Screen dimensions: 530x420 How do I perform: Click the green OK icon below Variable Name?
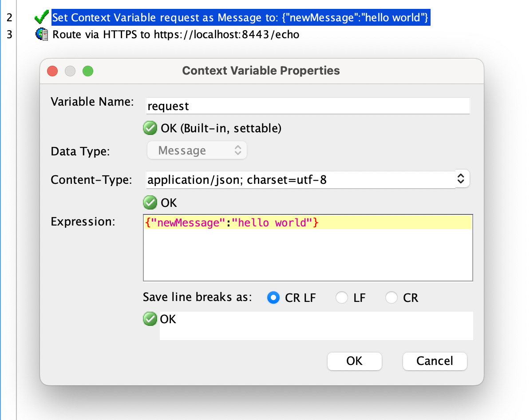[150, 128]
